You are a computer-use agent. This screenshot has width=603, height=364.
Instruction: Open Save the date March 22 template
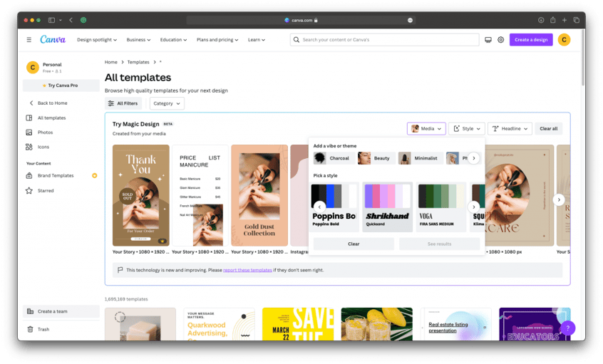point(298,324)
